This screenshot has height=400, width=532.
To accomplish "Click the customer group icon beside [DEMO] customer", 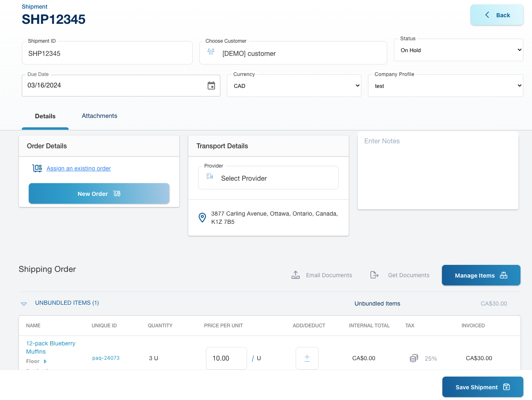I will point(211,51).
